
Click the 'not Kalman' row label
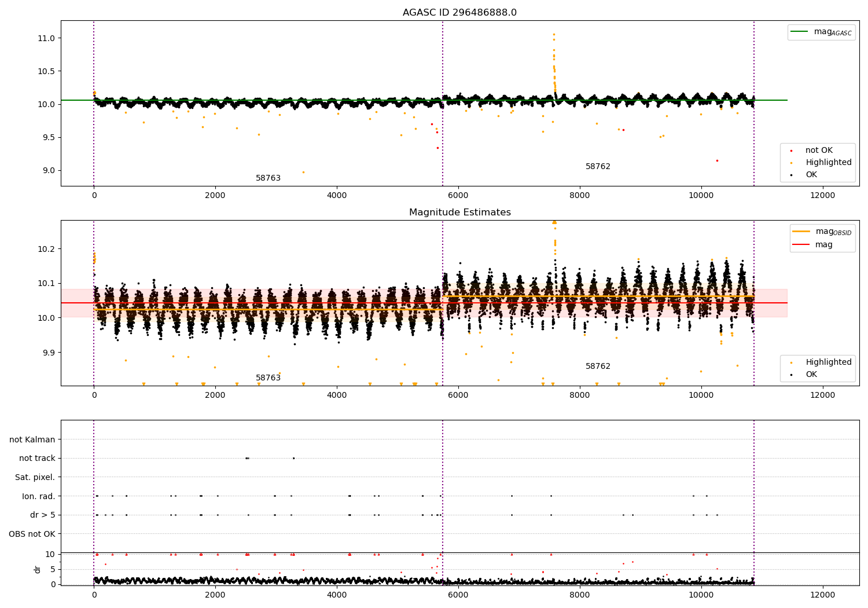[x=32, y=440]
